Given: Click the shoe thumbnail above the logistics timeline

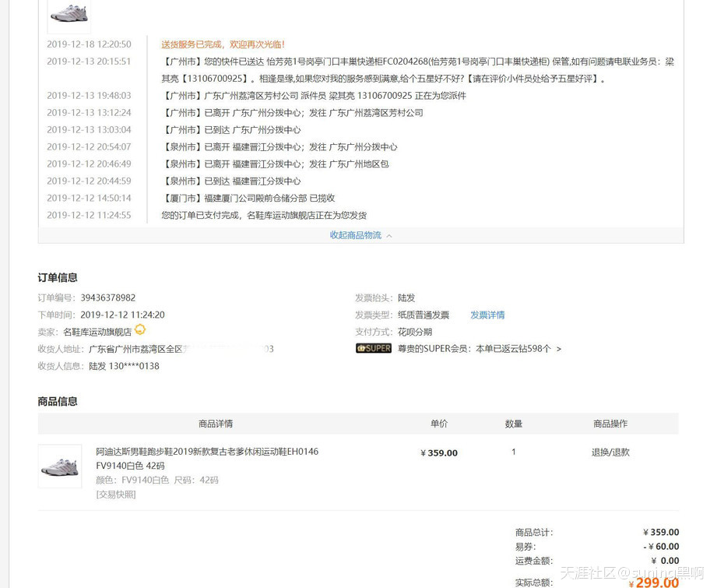Looking at the screenshot, I should 69,16.
